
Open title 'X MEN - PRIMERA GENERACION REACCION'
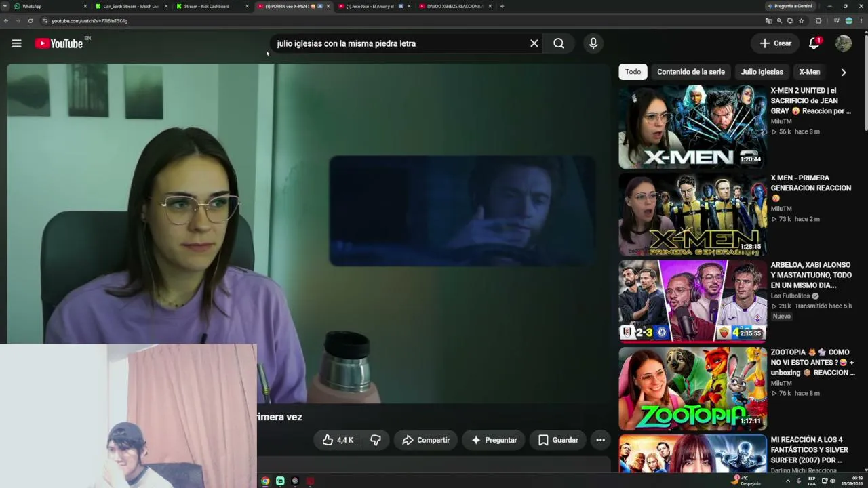pyautogui.click(x=810, y=188)
